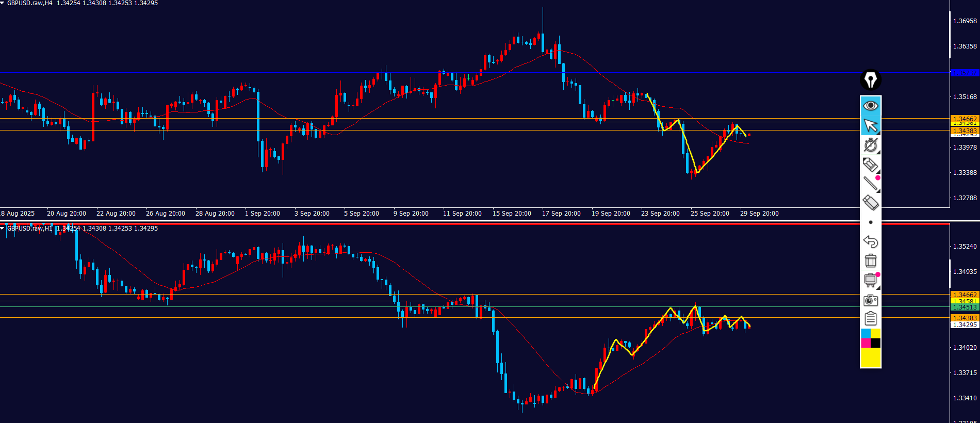Toggle the crossed-out stopwatch option

(871, 145)
